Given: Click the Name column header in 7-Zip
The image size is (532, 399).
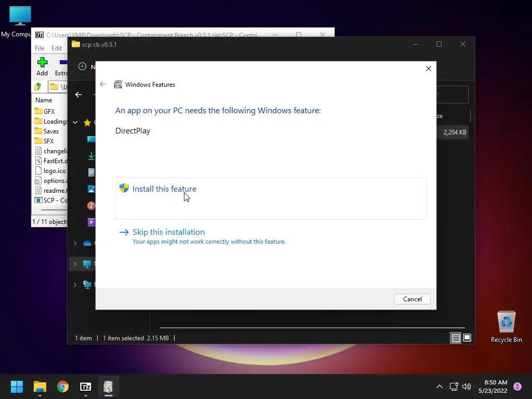Looking at the screenshot, I should tap(44, 100).
